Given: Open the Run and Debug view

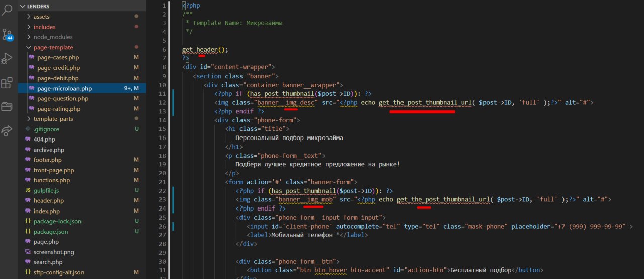Looking at the screenshot, I should point(7,59).
